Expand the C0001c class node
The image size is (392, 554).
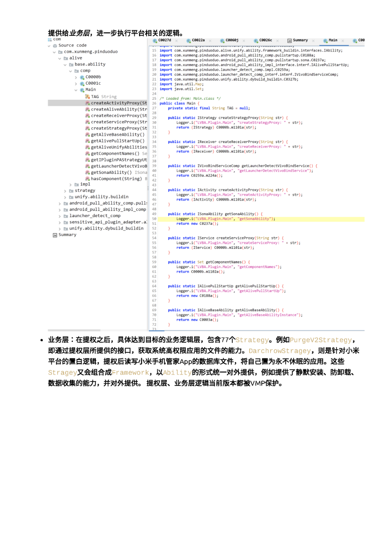click(x=76, y=83)
